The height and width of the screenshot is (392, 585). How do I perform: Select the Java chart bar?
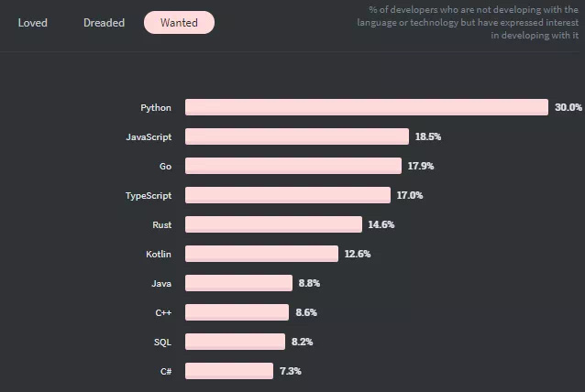(x=238, y=283)
